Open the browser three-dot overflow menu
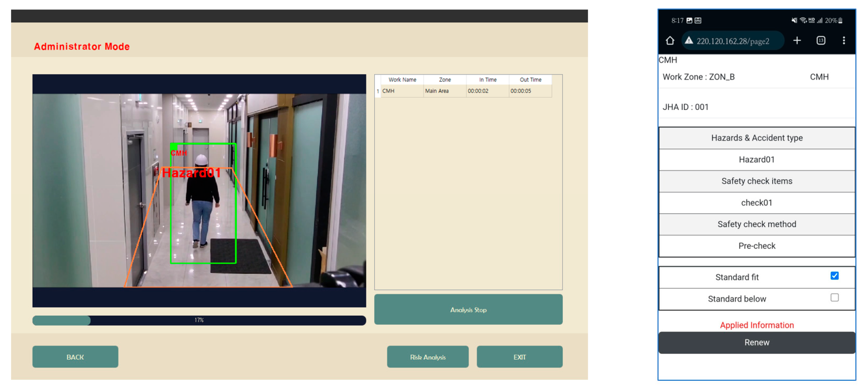The width and height of the screenshot is (868, 392). [844, 41]
